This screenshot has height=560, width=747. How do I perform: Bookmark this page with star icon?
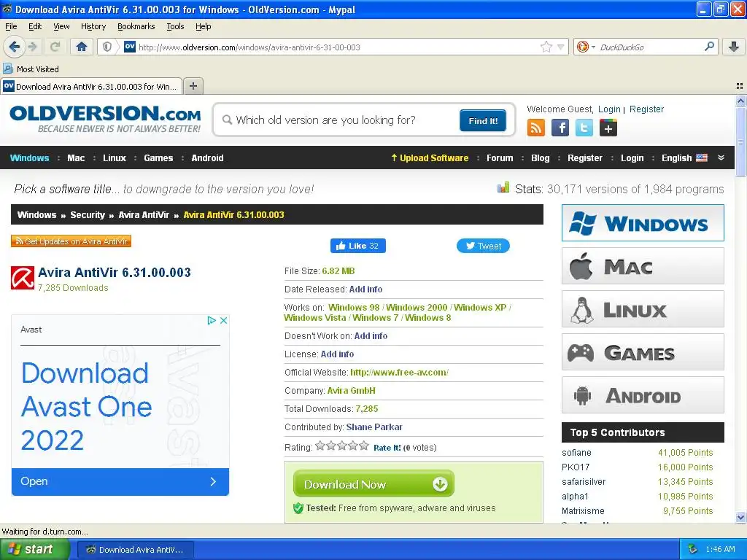point(546,47)
